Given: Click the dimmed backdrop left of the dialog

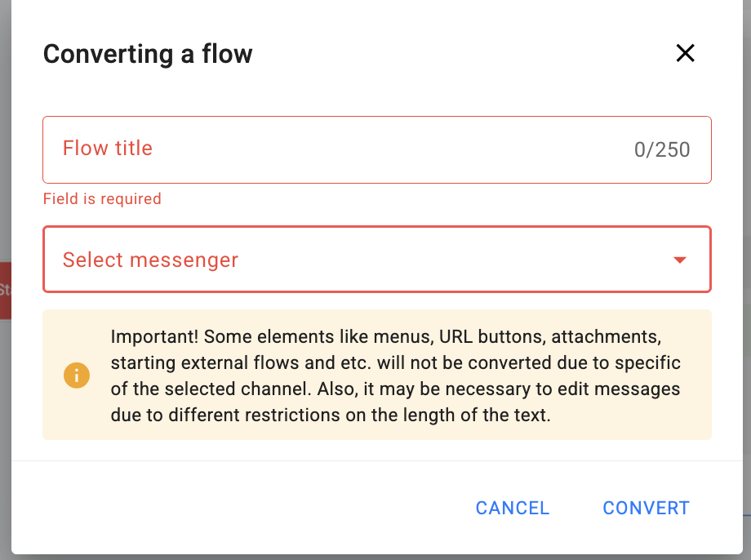Looking at the screenshot, I should tap(5, 163).
